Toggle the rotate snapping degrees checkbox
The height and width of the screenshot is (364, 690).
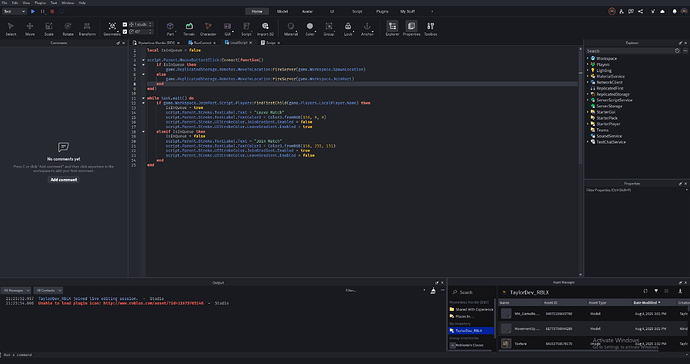(125, 32)
